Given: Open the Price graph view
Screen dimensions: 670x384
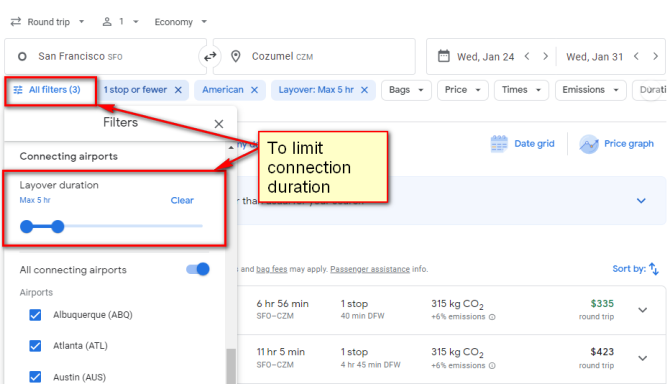Looking at the screenshot, I should pyautogui.click(x=617, y=144).
